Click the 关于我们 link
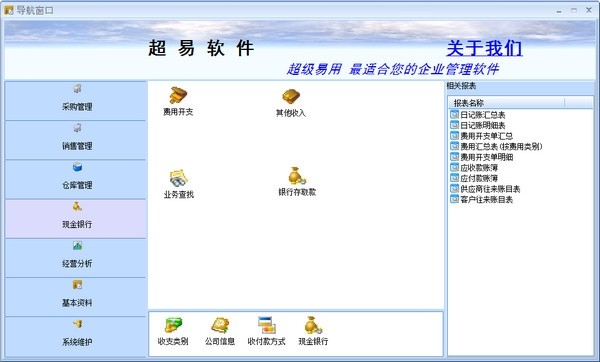Screen dimensions: 600x362 point(484,48)
